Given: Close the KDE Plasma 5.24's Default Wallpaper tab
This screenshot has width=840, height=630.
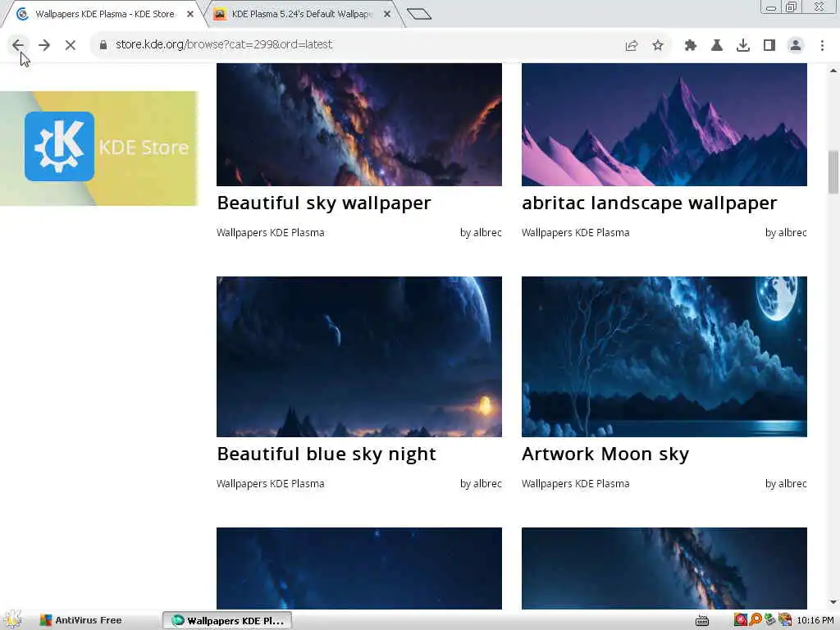Looking at the screenshot, I should (387, 14).
